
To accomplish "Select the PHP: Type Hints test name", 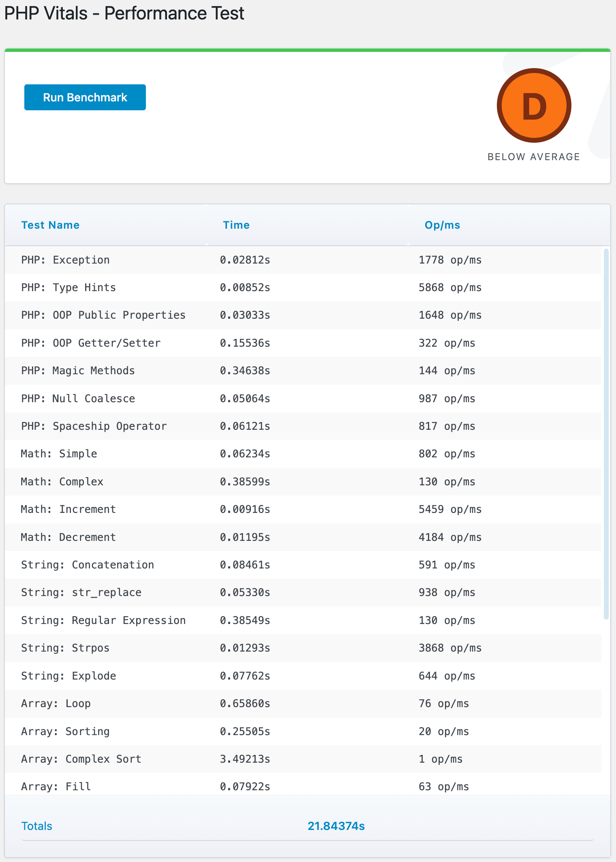I will [68, 287].
